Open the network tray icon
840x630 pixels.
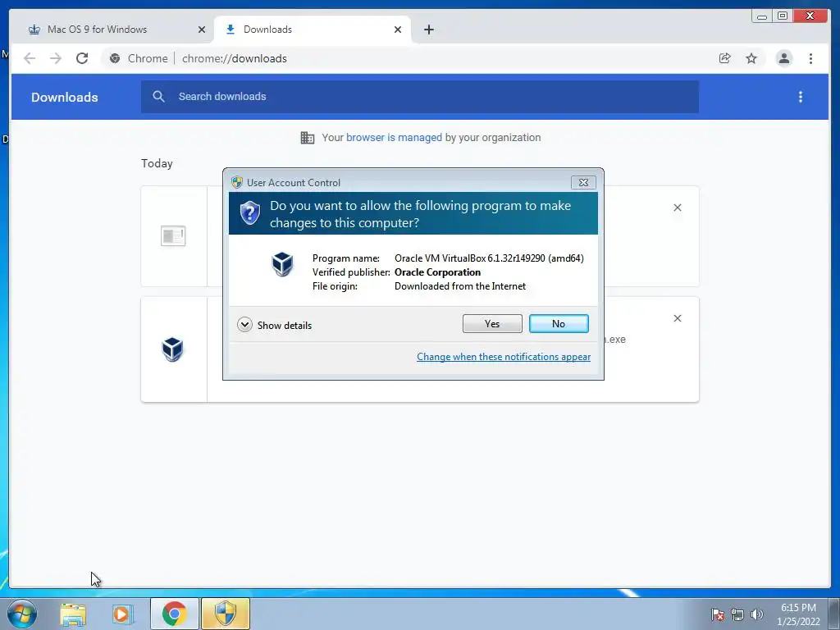737,614
